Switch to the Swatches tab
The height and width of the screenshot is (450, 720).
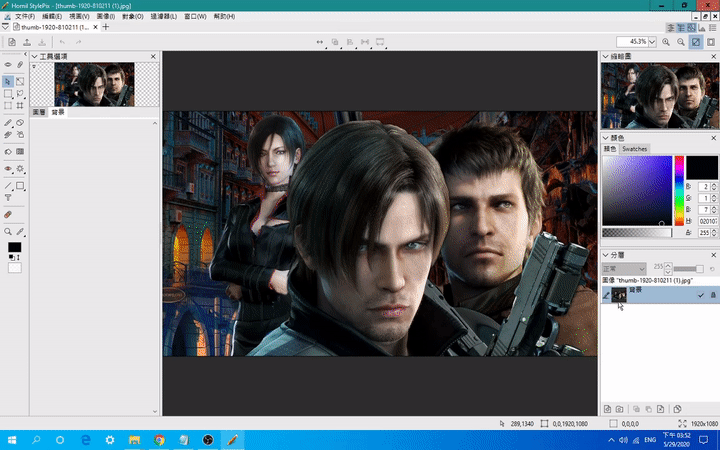634,149
